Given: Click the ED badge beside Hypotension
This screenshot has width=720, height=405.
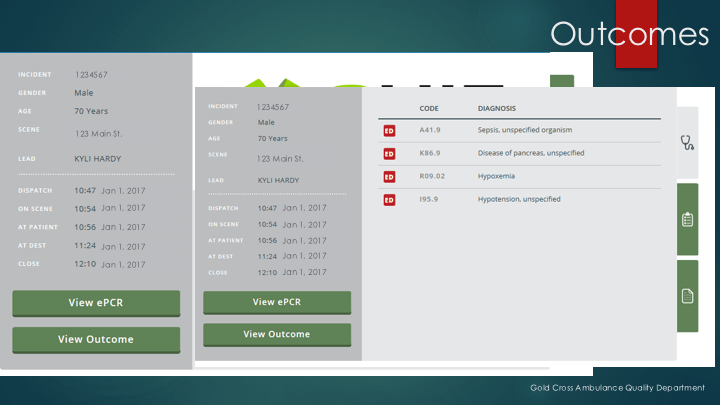Looking at the screenshot, I should 390,200.
